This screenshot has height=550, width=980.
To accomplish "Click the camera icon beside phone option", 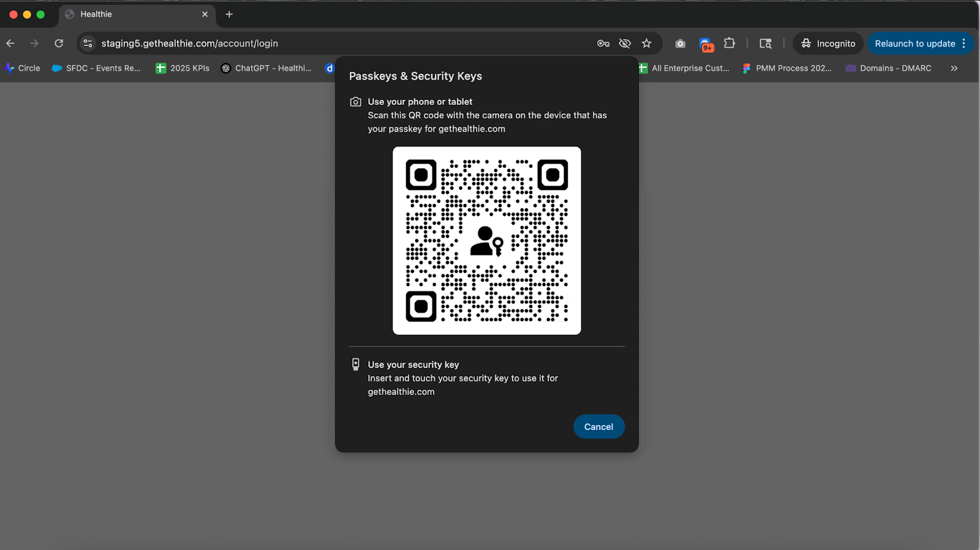I will click(x=355, y=102).
